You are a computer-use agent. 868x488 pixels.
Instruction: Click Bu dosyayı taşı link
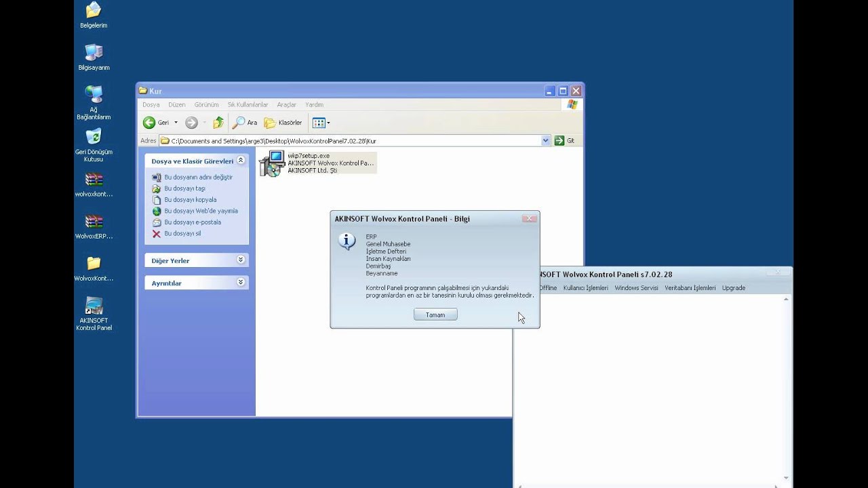point(184,188)
